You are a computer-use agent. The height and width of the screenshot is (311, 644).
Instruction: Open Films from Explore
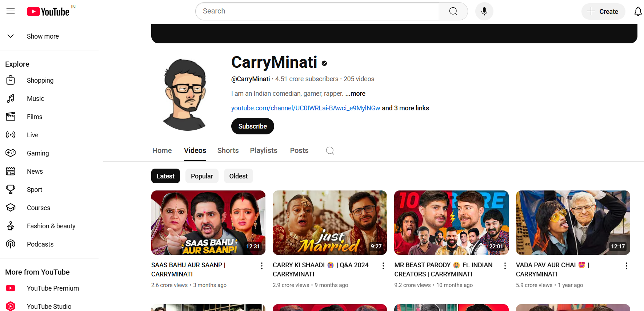(49, 117)
